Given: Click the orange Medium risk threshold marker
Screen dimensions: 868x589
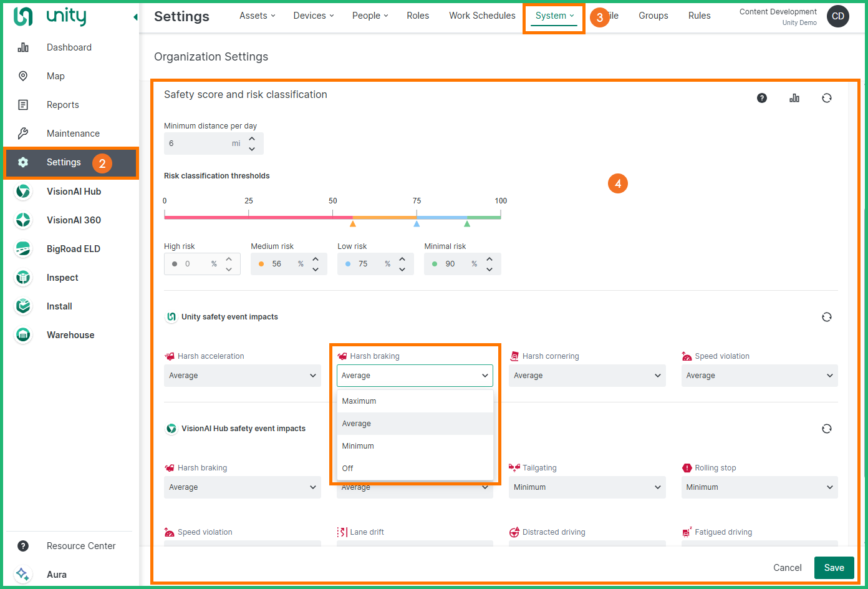Looking at the screenshot, I should [353, 223].
